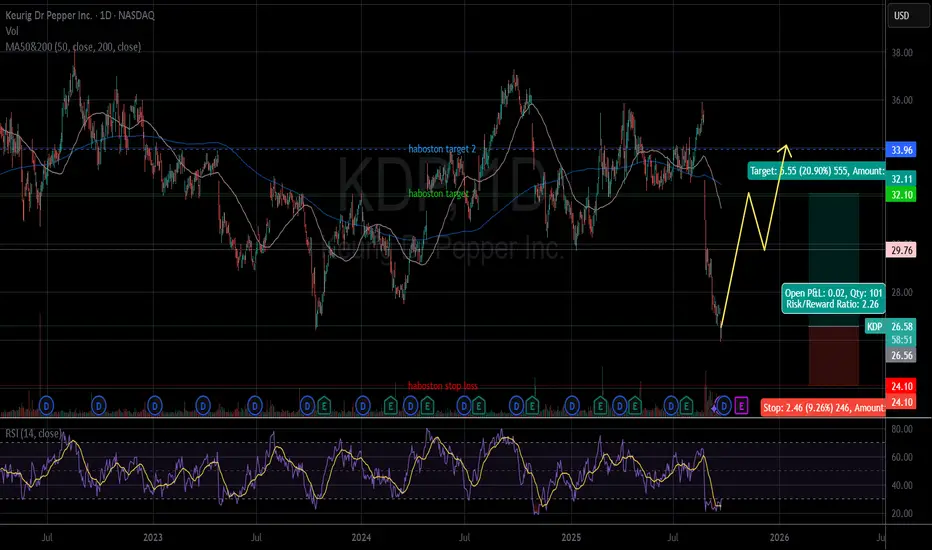Click the upper red 24.10 price label
Screen dimensions: 932x550
pyautogui.click(x=901, y=386)
